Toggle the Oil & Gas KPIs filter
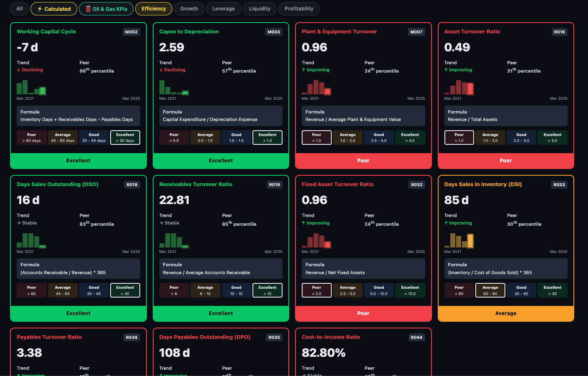This screenshot has width=588, height=376. (106, 9)
